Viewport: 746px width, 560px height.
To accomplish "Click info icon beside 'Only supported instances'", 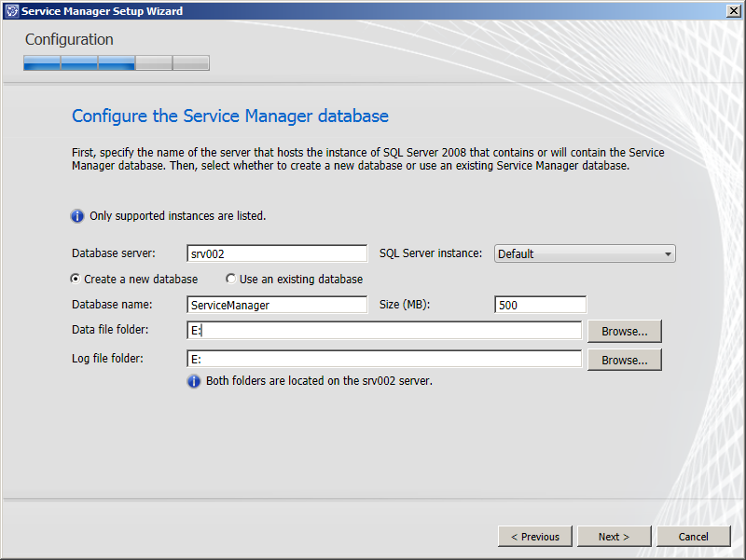I will (x=77, y=216).
